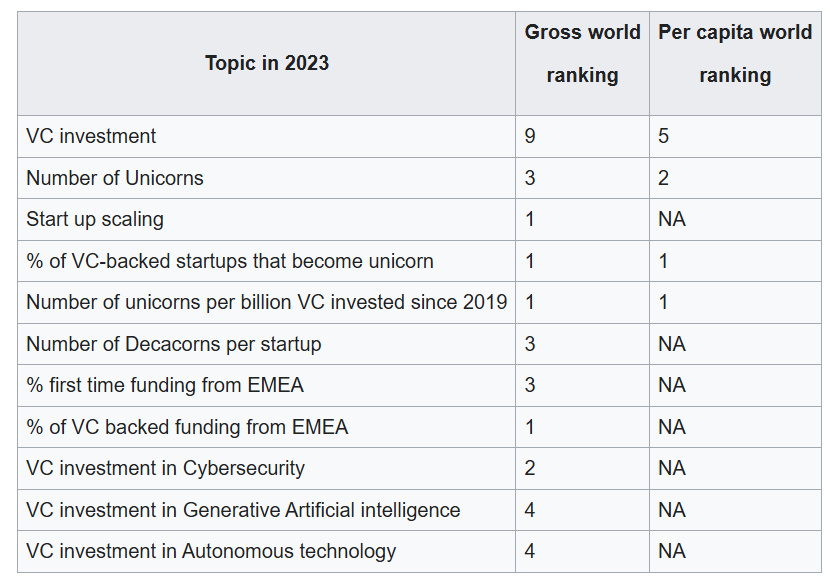Click "VC investment in Autonomous technology" cell

pyautogui.click(x=211, y=551)
